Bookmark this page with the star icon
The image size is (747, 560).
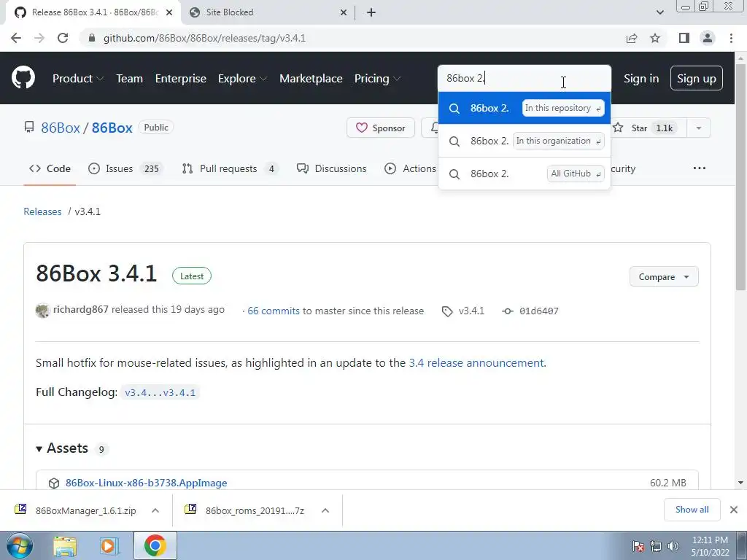[x=655, y=38]
